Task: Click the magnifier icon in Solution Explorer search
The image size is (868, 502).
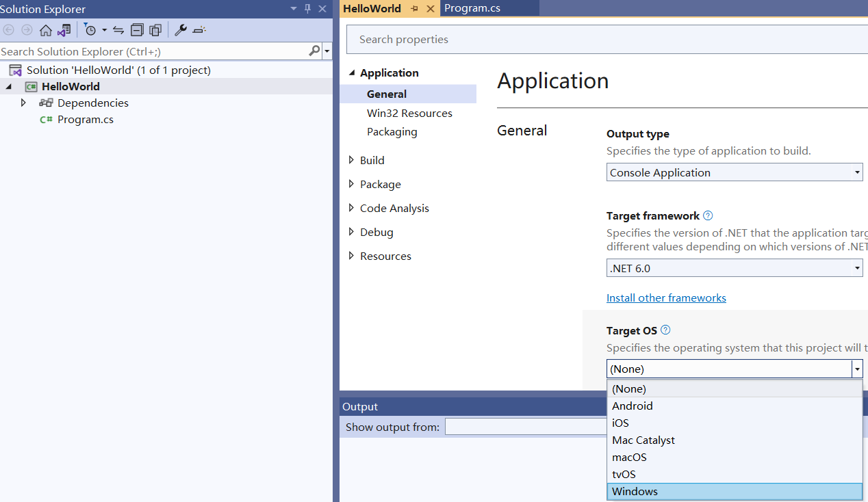Action: pos(314,51)
